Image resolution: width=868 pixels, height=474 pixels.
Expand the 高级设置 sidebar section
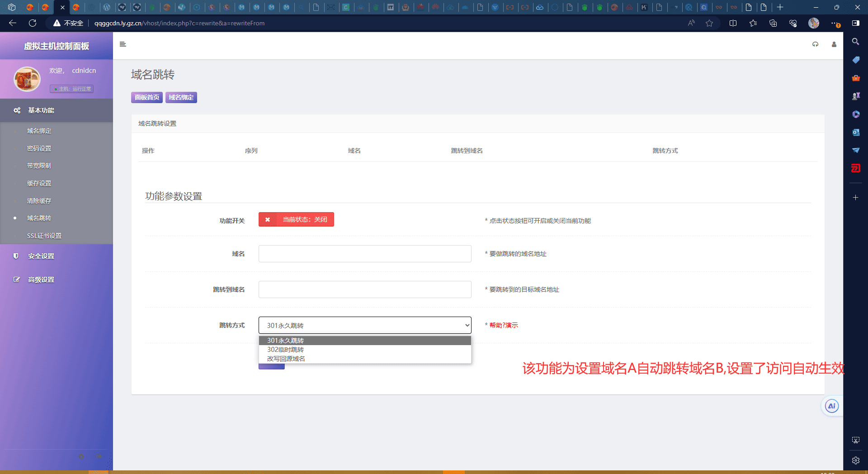click(x=41, y=280)
